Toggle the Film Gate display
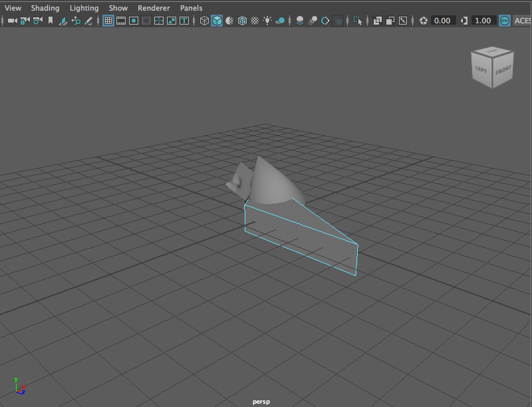 pyautogui.click(x=121, y=21)
